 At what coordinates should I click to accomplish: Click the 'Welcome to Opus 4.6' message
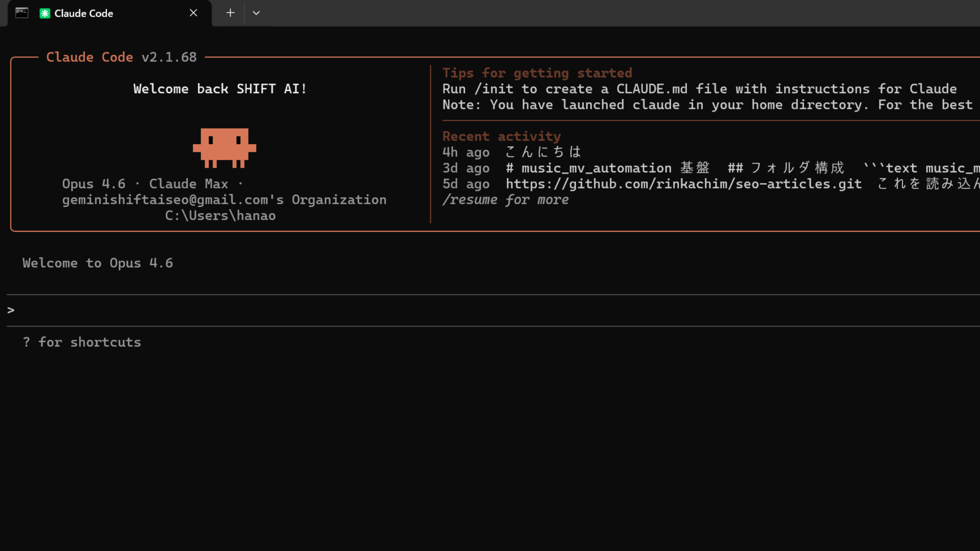[98, 263]
